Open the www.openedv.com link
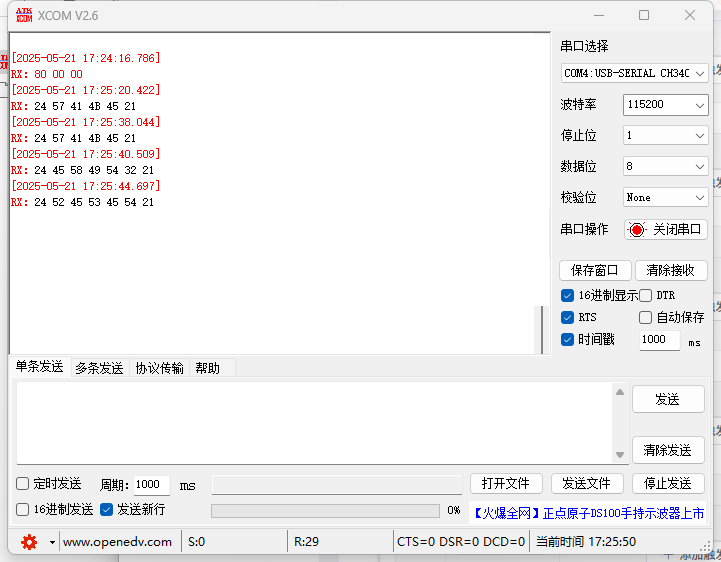721x562 pixels. [118, 542]
